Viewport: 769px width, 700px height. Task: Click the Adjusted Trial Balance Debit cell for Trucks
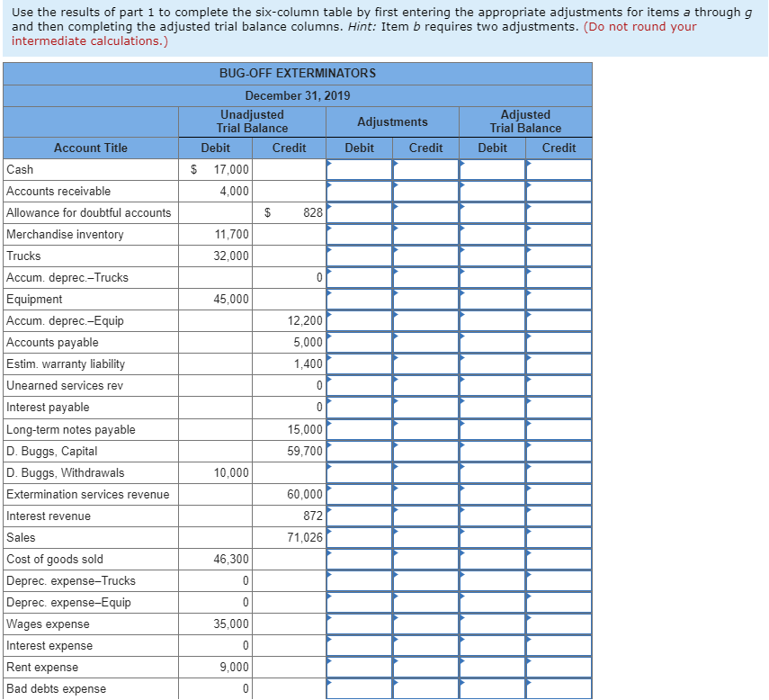click(493, 256)
